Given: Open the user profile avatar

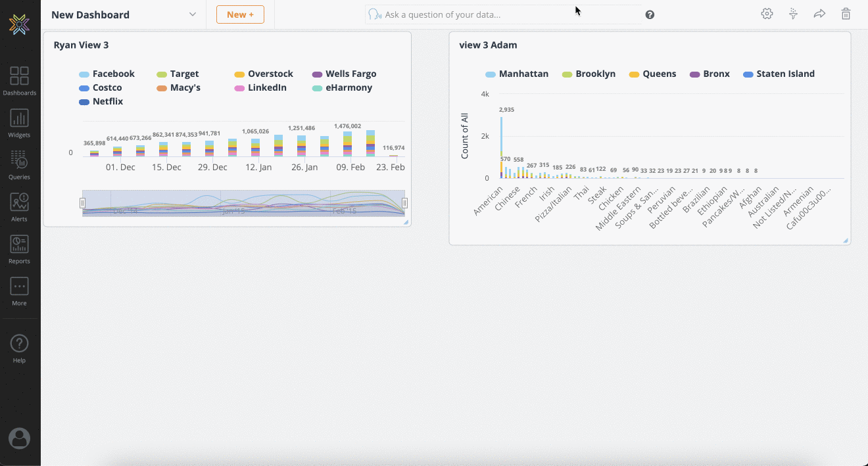Looking at the screenshot, I should (x=20, y=438).
